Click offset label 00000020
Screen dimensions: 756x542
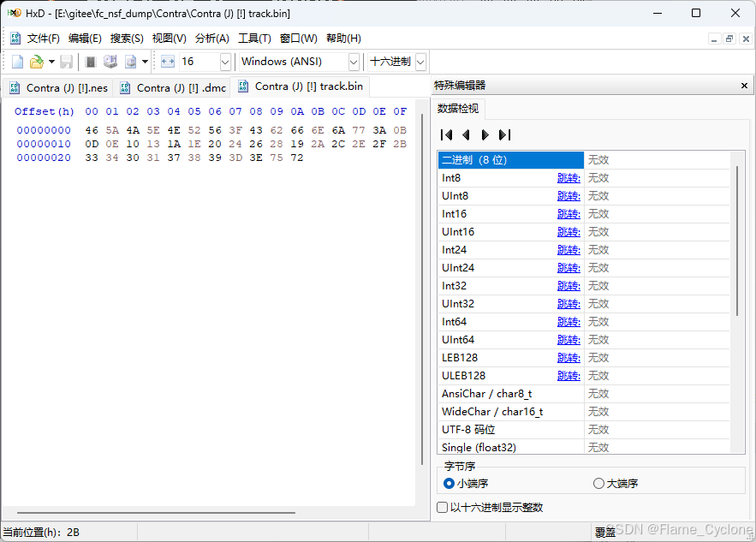(x=44, y=158)
